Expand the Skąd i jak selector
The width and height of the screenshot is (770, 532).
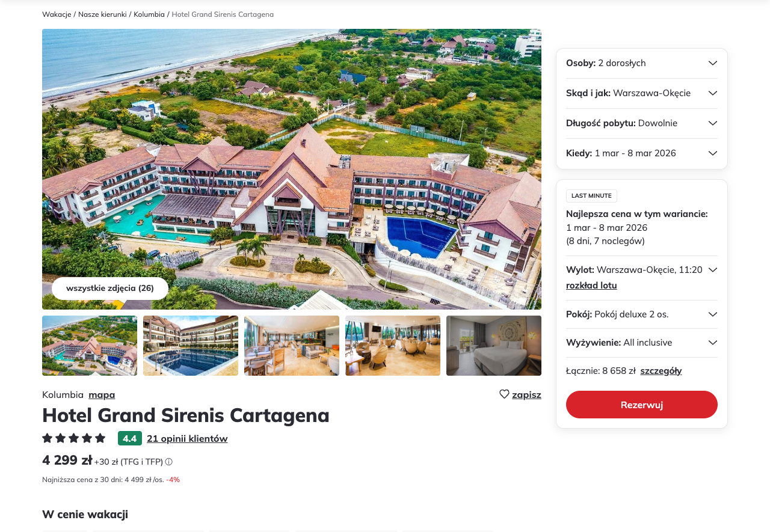642,93
